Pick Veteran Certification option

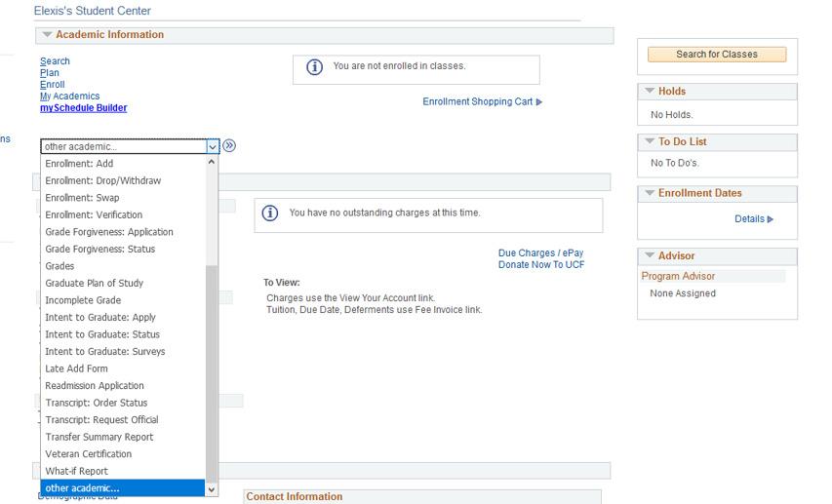pyautogui.click(x=123, y=454)
